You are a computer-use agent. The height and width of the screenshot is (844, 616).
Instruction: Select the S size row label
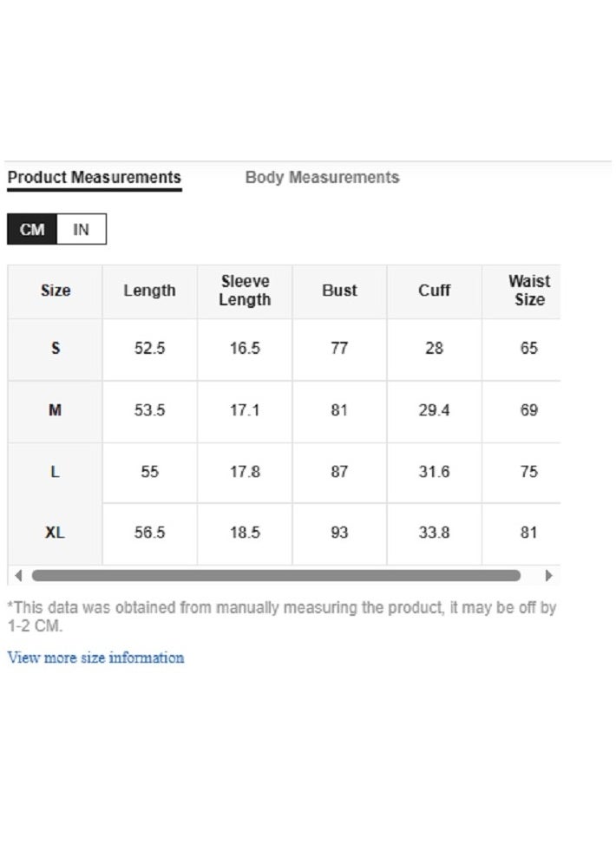pyautogui.click(x=56, y=349)
